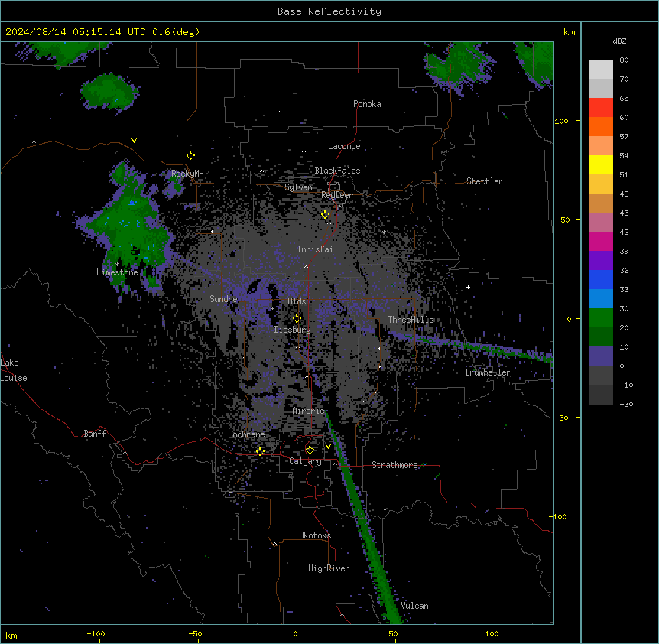
Task: Click the light blue 30-33 dBZ swatch
Action: [601, 299]
